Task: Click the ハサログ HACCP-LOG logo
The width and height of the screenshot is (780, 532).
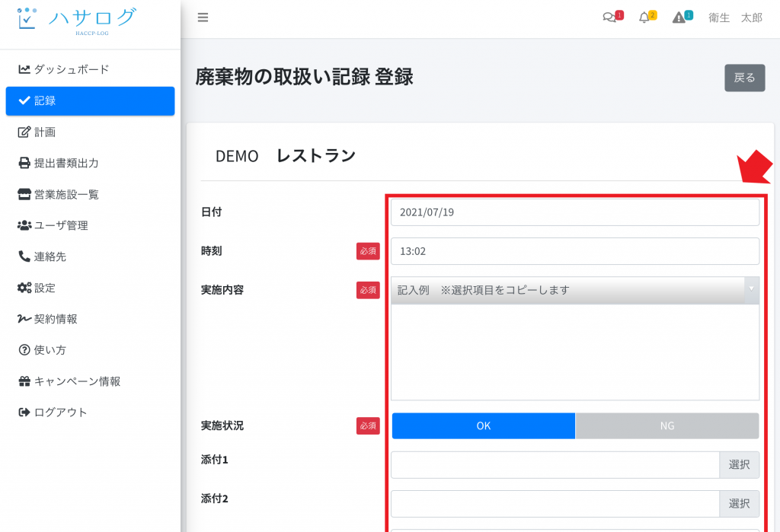Action: [75, 21]
